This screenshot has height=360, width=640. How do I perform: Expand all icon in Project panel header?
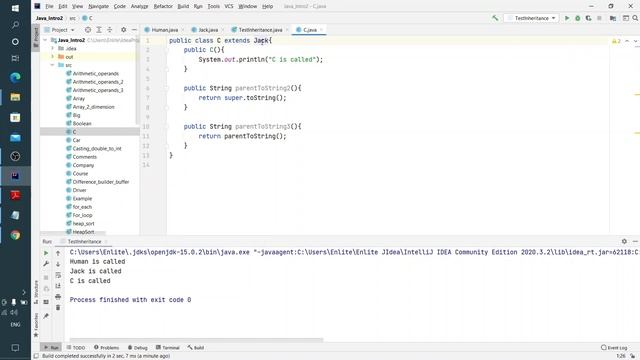(x=99, y=30)
